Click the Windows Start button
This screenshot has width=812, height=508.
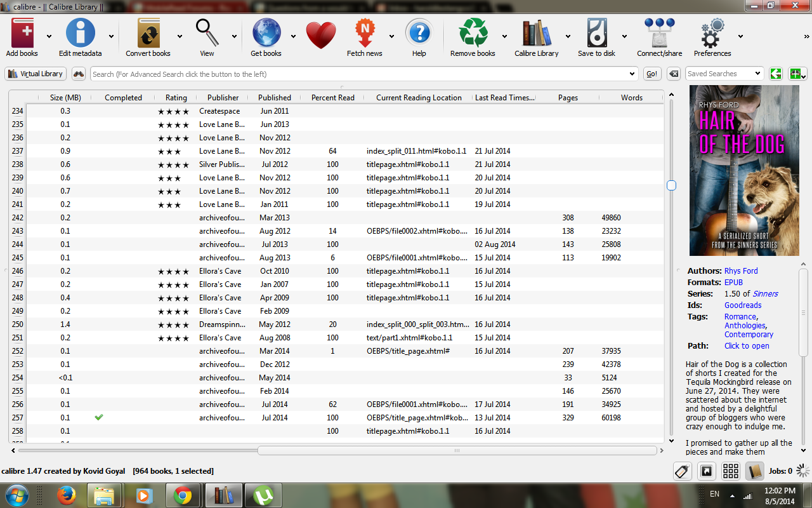[x=16, y=495]
